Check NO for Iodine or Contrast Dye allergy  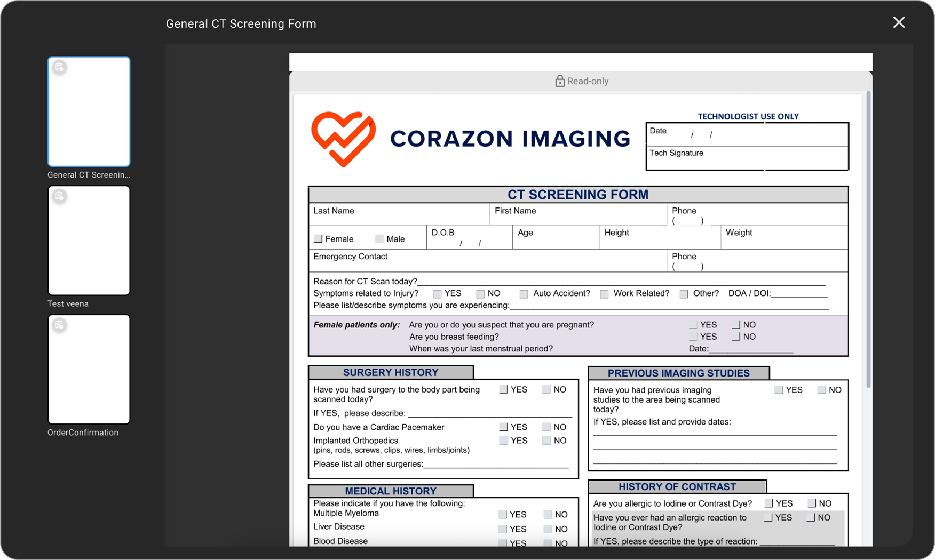coord(812,503)
